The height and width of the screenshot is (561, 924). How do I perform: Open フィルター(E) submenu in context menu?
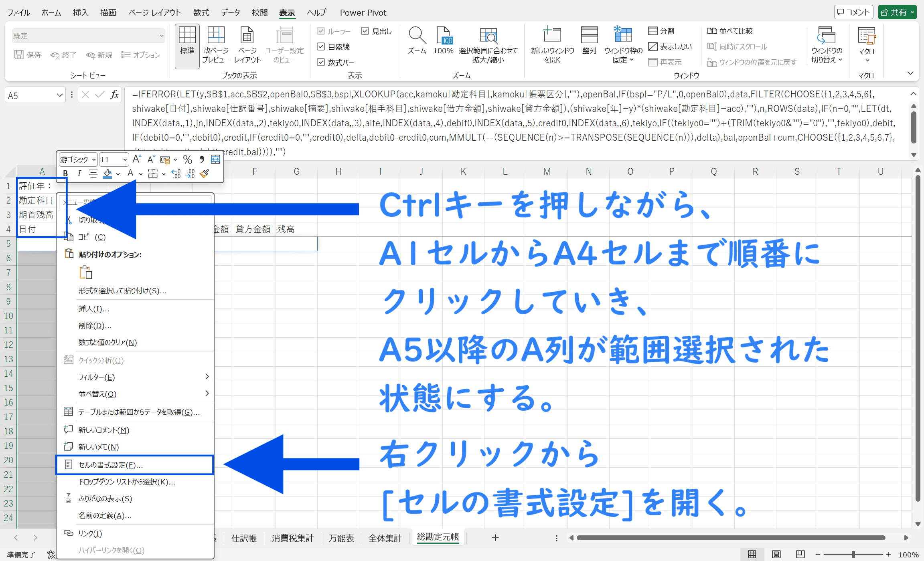135,377
